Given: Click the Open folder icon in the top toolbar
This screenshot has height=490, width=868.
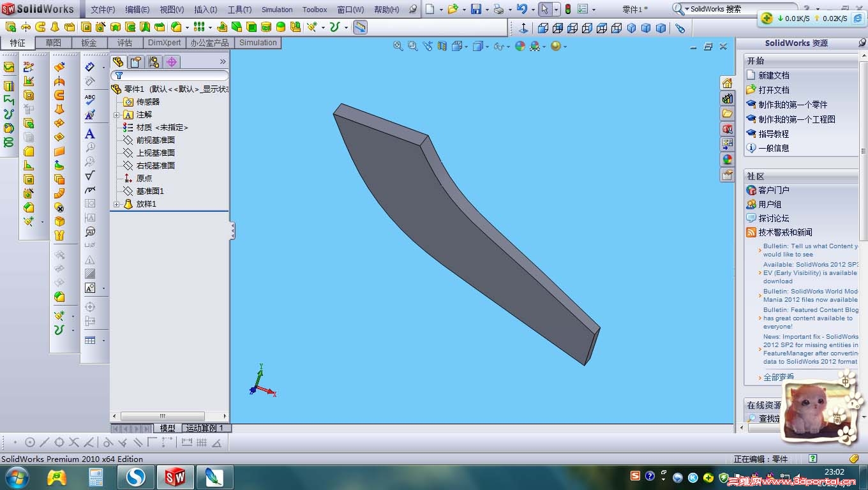Looking at the screenshot, I should pos(453,9).
